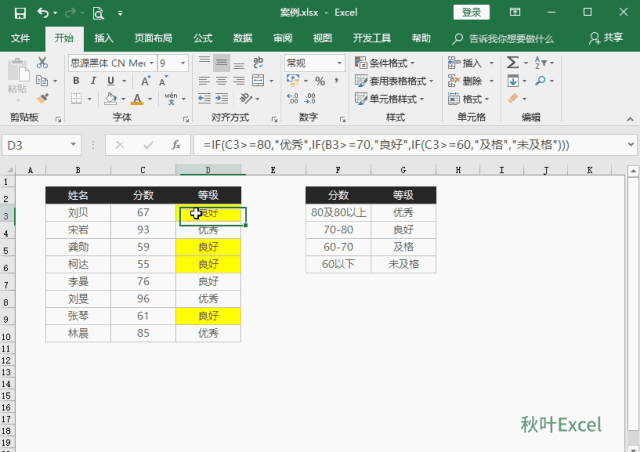Open the text orientation options
640x452 pixels.
click(246, 98)
